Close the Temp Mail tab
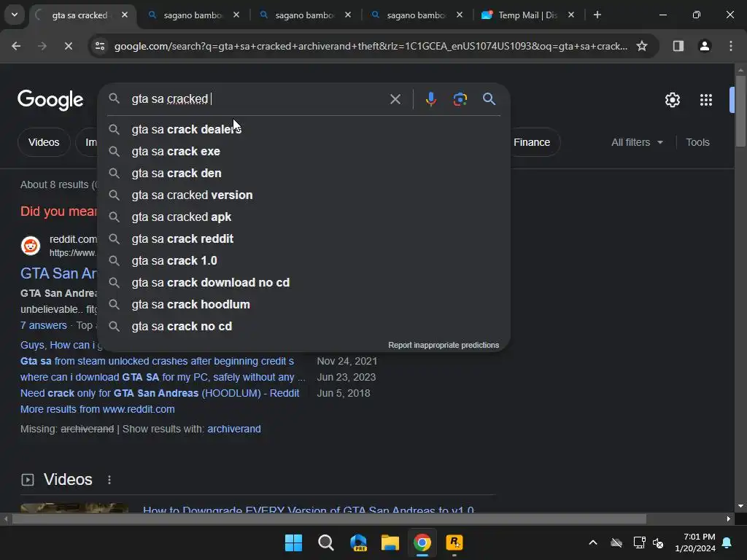The image size is (747, 560). (x=571, y=15)
